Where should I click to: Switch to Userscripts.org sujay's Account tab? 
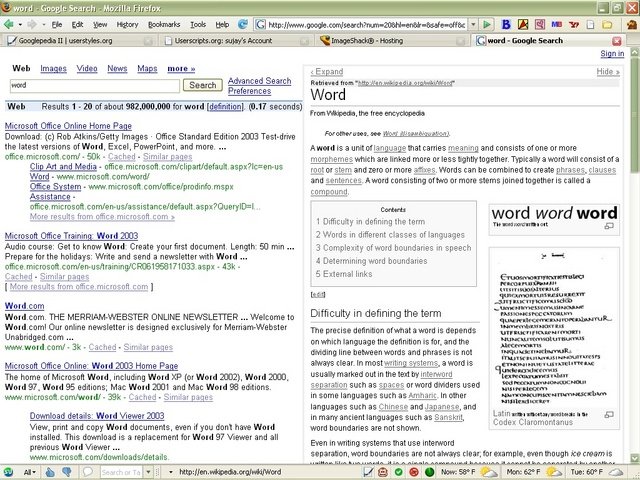coord(236,40)
